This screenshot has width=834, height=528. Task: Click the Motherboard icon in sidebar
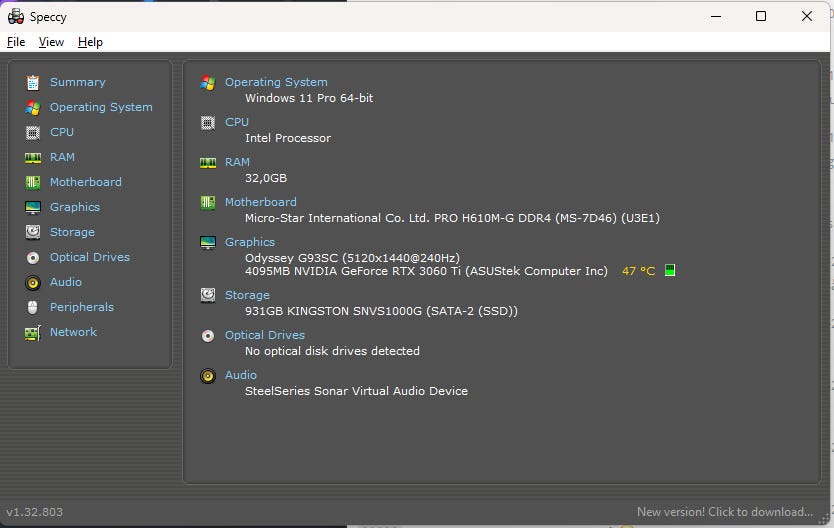point(33,182)
